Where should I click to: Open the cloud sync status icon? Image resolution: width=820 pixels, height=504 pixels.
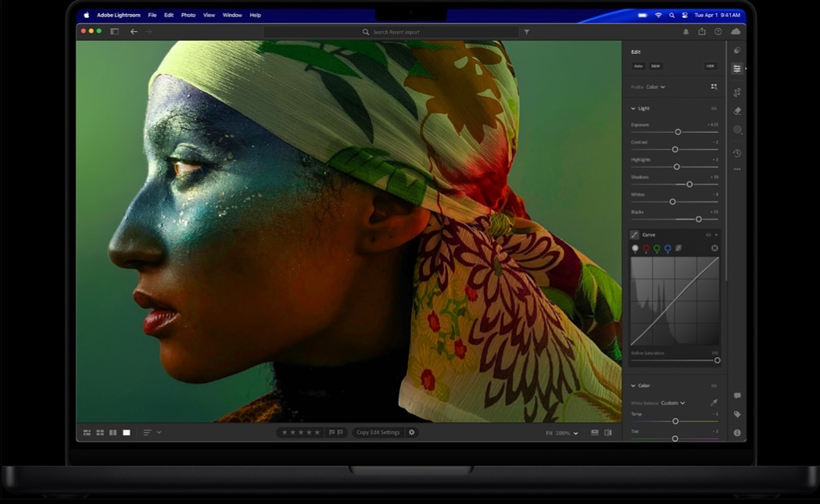pos(736,32)
